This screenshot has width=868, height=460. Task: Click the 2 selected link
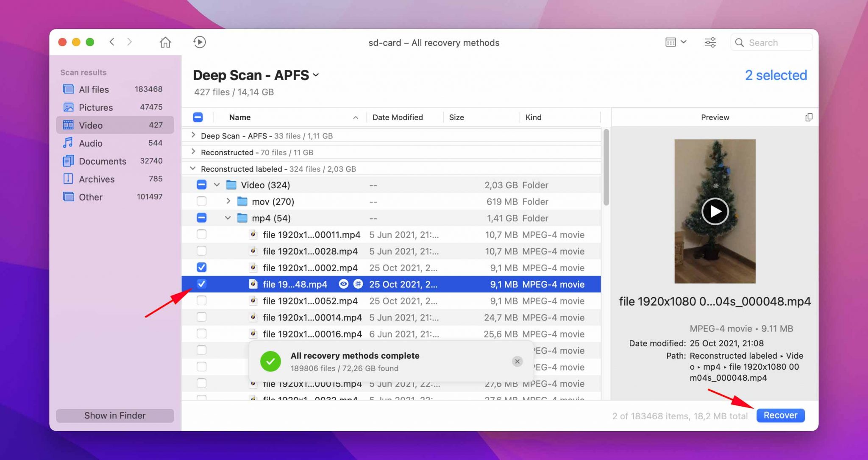[x=776, y=75]
